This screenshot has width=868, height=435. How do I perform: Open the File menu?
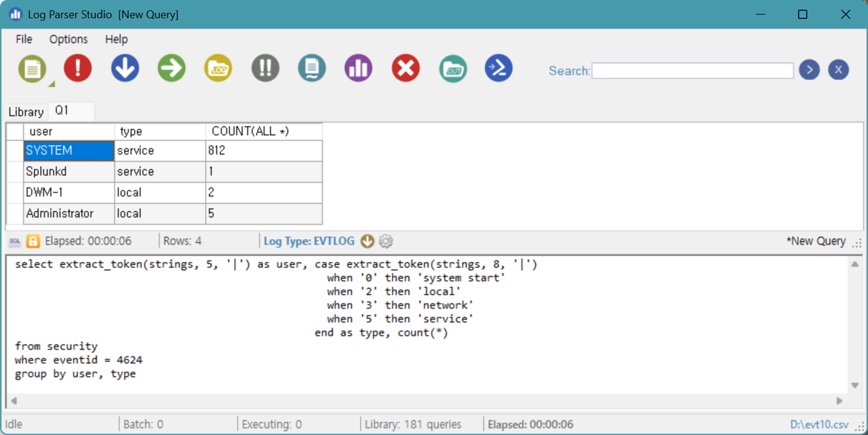click(x=24, y=39)
